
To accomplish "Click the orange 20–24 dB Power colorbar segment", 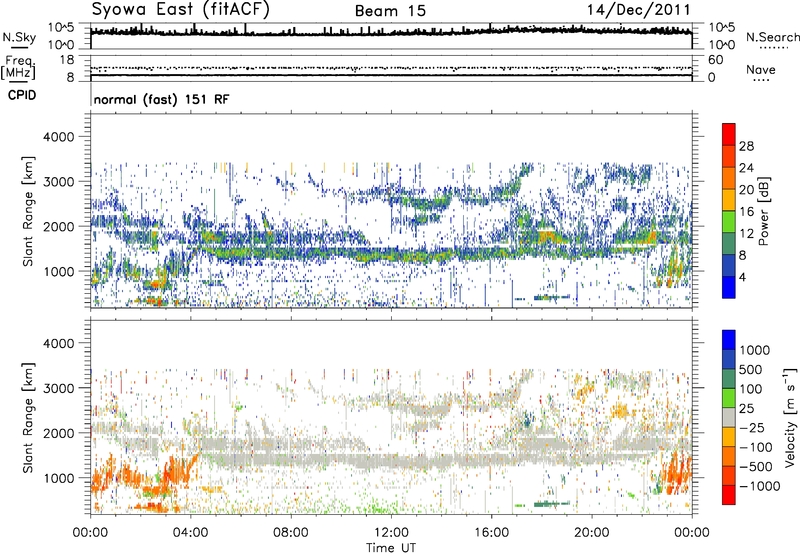I will point(729,179).
